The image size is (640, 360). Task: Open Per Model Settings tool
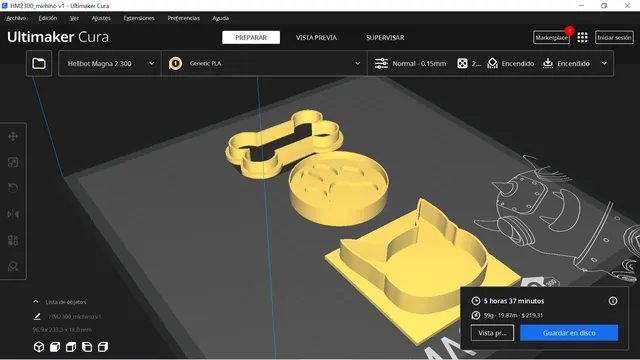click(13, 240)
